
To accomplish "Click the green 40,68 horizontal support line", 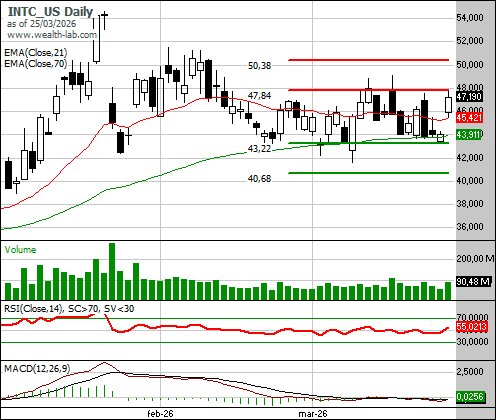I will [368, 173].
